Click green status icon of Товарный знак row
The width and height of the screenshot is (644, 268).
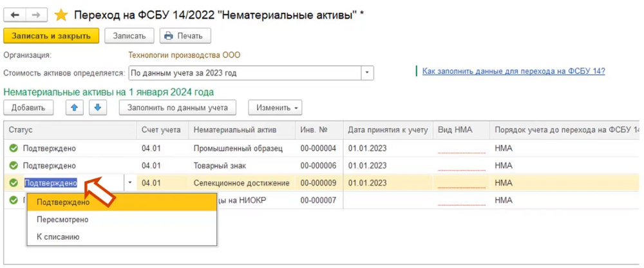(14, 166)
